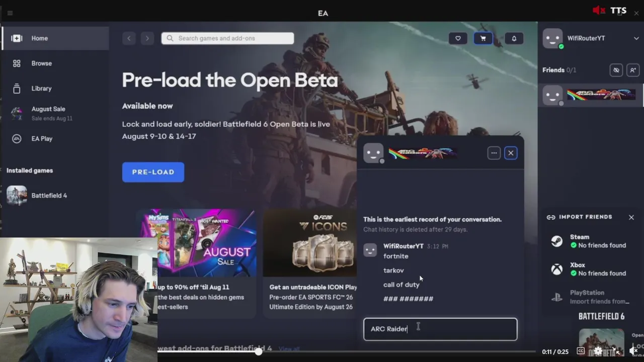Click the Search games and add-ons field

click(227, 38)
